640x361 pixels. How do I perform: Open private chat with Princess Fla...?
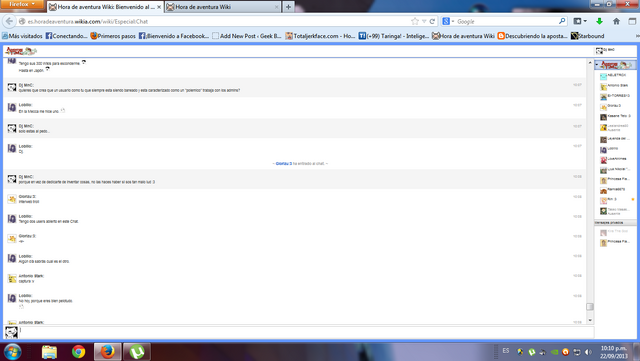tap(615, 242)
